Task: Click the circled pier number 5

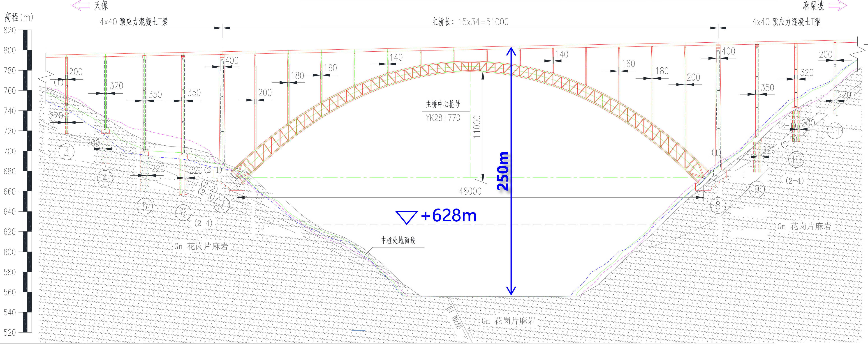Action: 145,206
